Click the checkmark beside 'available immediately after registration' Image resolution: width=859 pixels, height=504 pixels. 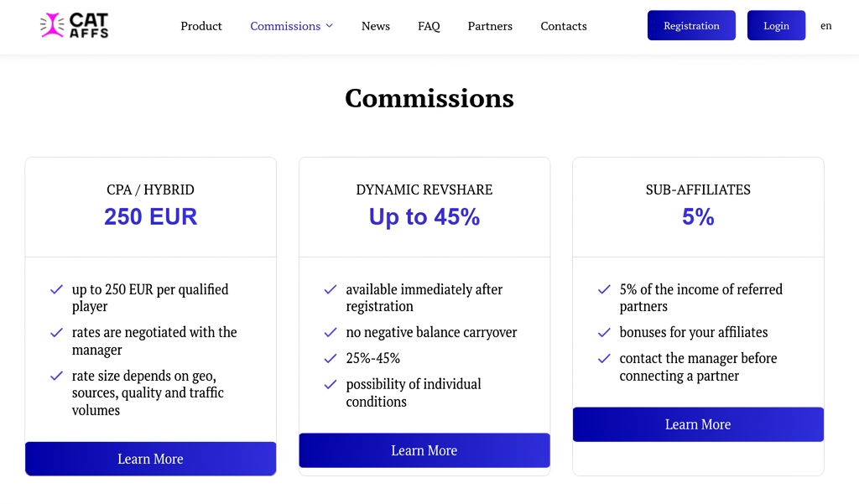[331, 289]
